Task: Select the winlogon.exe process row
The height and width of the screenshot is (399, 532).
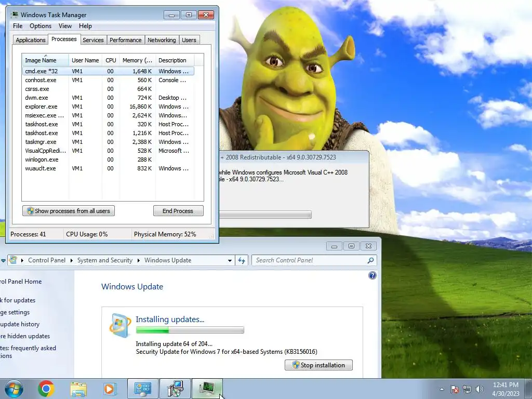Action: click(108, 159)
